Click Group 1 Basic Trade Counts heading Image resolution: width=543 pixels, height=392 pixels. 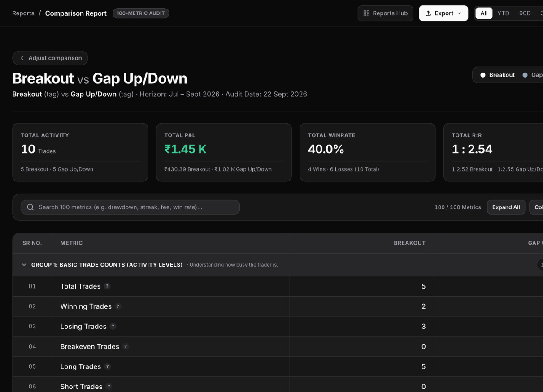point(107,265)
